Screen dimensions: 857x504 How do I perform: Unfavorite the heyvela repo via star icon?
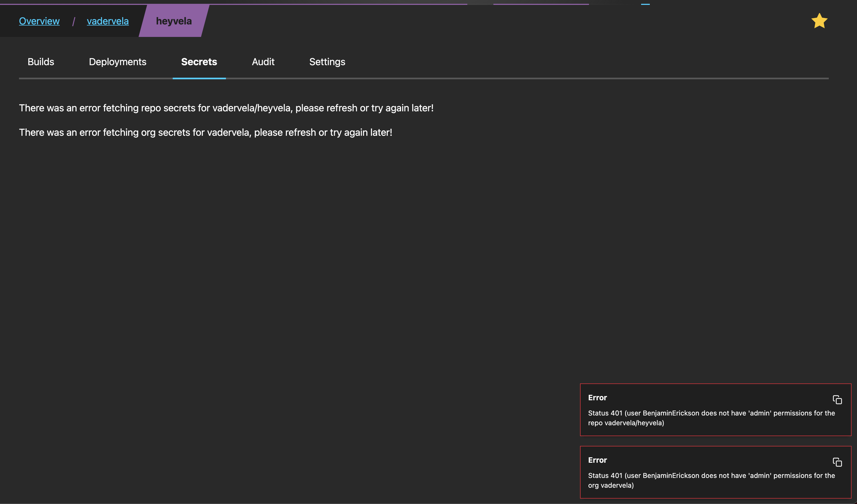tap(819, 21)
